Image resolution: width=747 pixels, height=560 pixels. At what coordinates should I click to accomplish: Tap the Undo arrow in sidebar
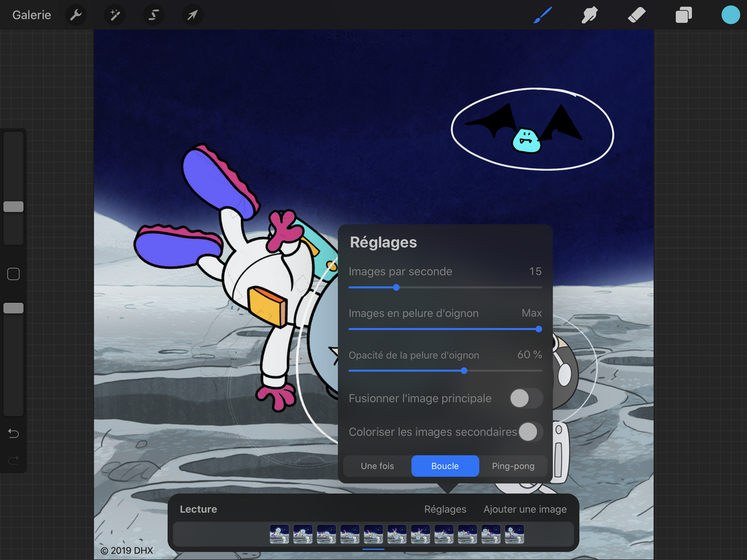coord(13,434)
